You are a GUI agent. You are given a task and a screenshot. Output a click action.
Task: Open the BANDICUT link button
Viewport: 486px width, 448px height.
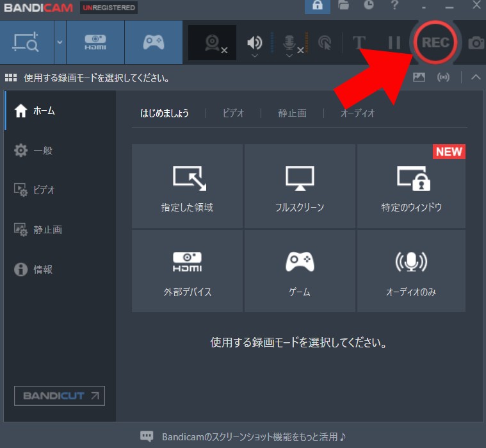tap(60, 395)
